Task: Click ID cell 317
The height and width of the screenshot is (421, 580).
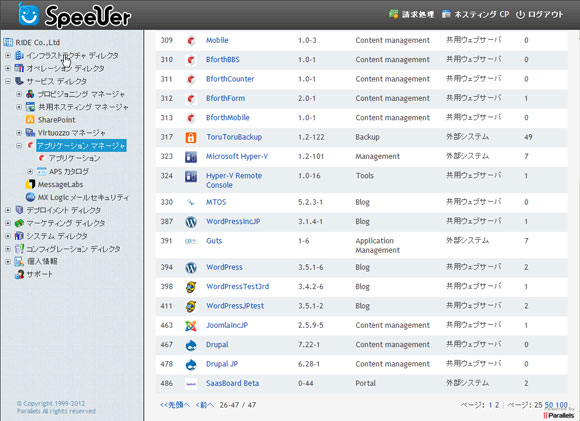Action: pos(166,137)
